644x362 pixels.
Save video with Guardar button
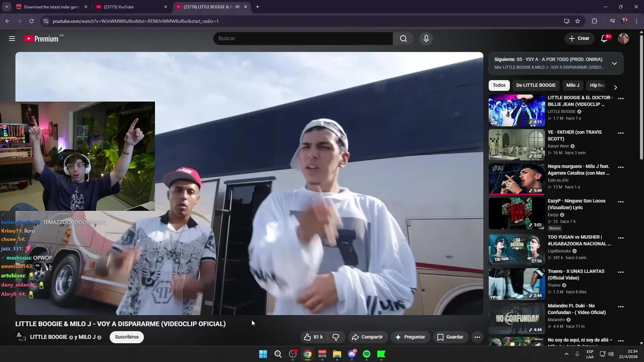click(x=450, y=337)
